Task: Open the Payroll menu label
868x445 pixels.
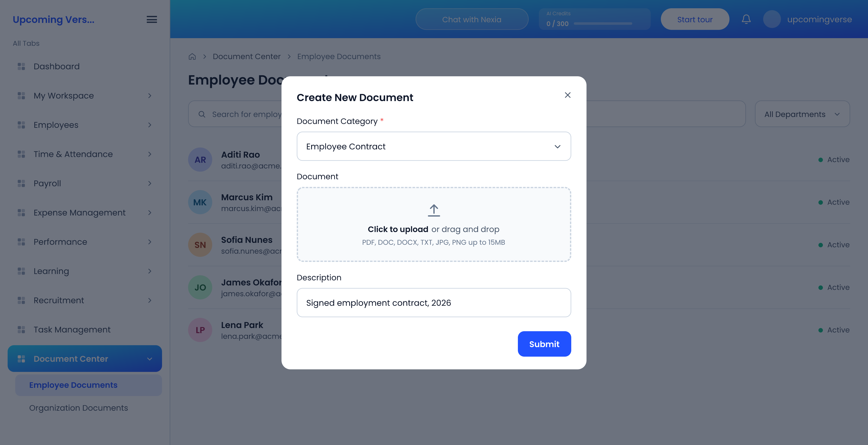Action: (x=47, y=183)
